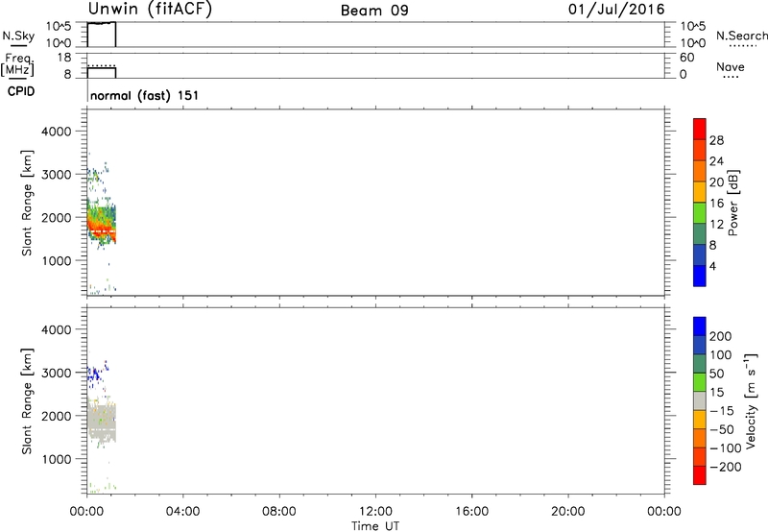Click '4000' on the power panel range axis

coord(57,132)
